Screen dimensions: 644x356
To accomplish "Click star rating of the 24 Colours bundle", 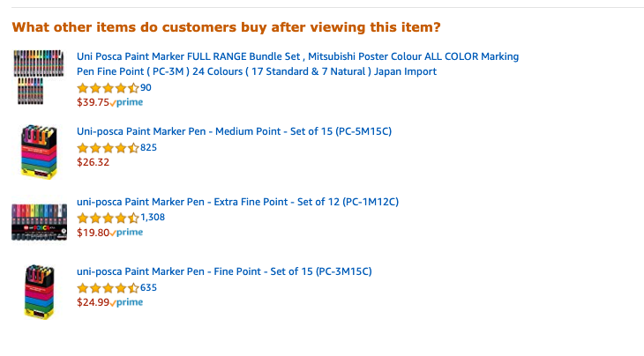I will [108, 88].
